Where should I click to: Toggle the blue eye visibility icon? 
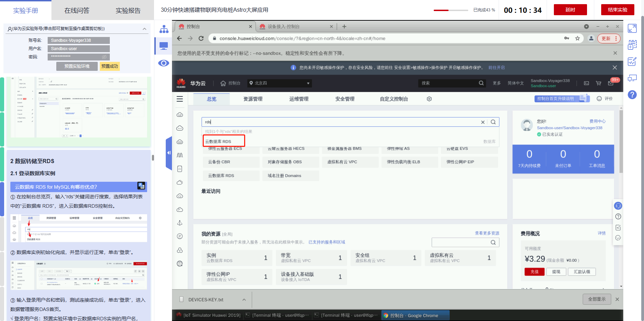click(164, 63)
